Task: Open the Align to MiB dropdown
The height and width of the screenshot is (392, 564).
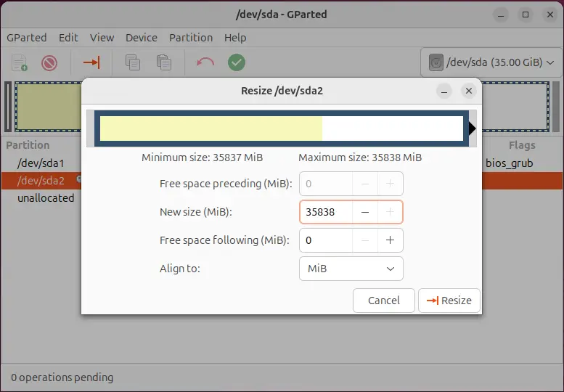Action: click(x=351, y=269)
